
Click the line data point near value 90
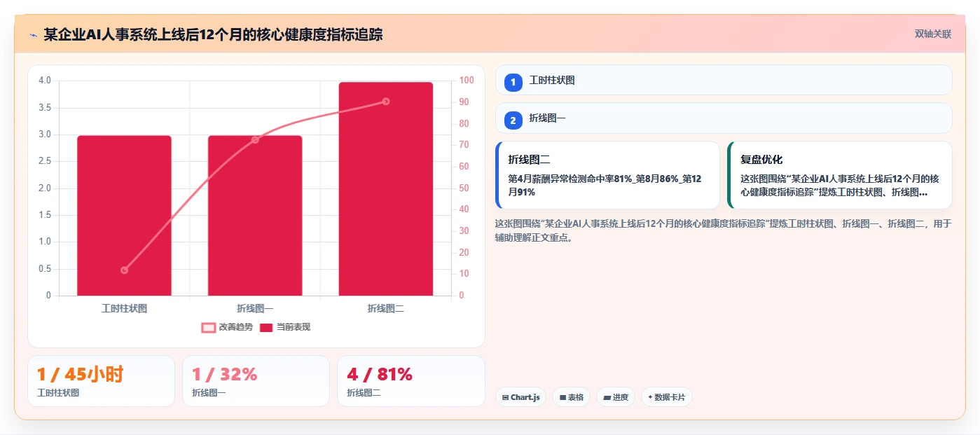[x=386, y=102]
